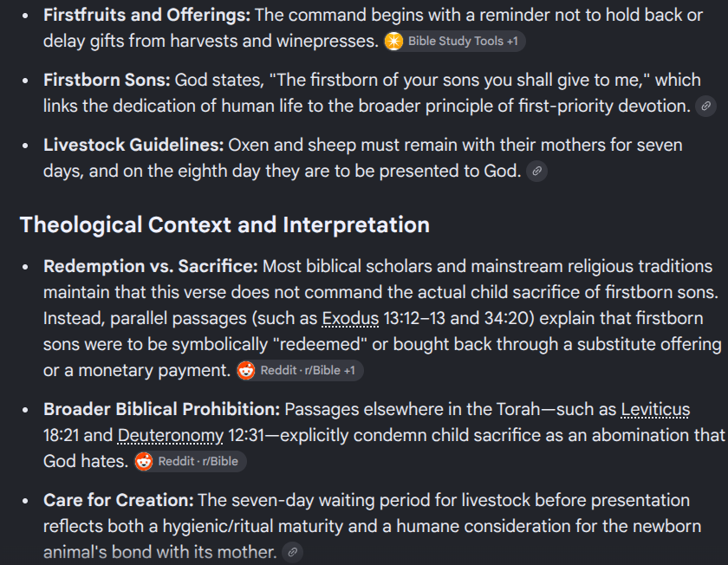
Task: Click Reddit icon after Broader Biblical Prohibition paragraph
Action: [x=144, y=462]
